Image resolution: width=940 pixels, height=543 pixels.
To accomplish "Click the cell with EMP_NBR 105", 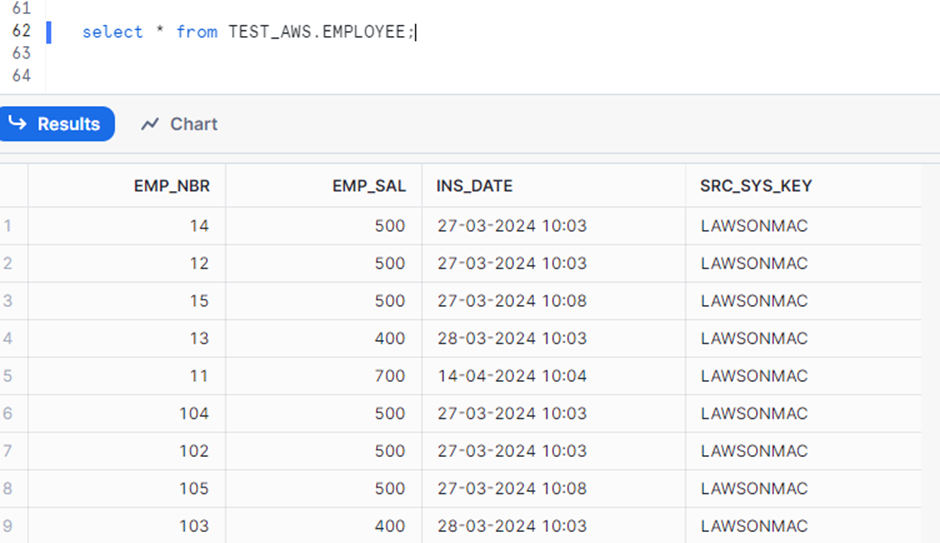I will (x=194, y=488).
